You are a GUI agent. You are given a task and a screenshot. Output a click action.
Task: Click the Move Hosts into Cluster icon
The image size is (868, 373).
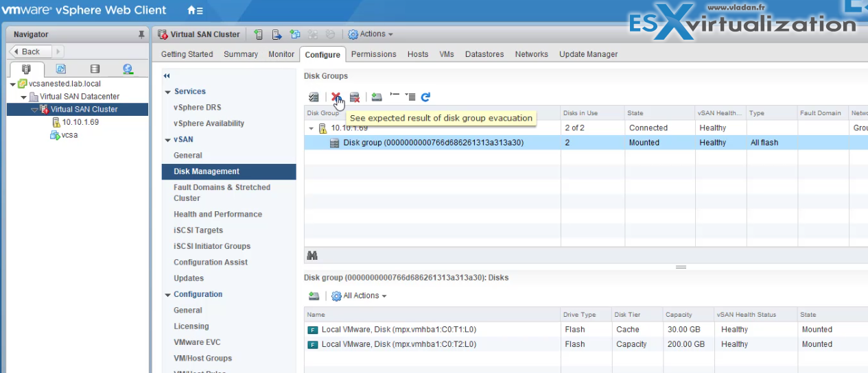click(x=277, y=34)
